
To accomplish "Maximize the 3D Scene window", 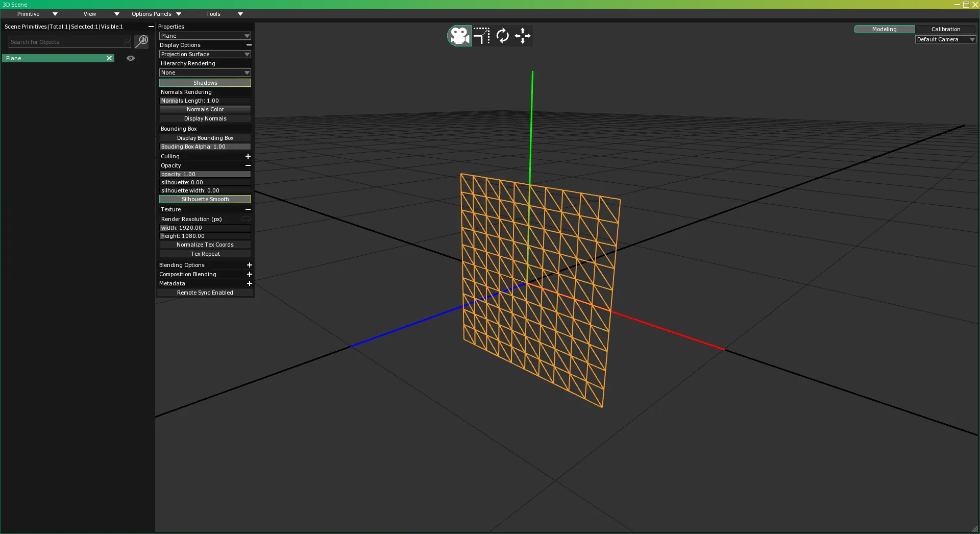I will coord(966,5).
